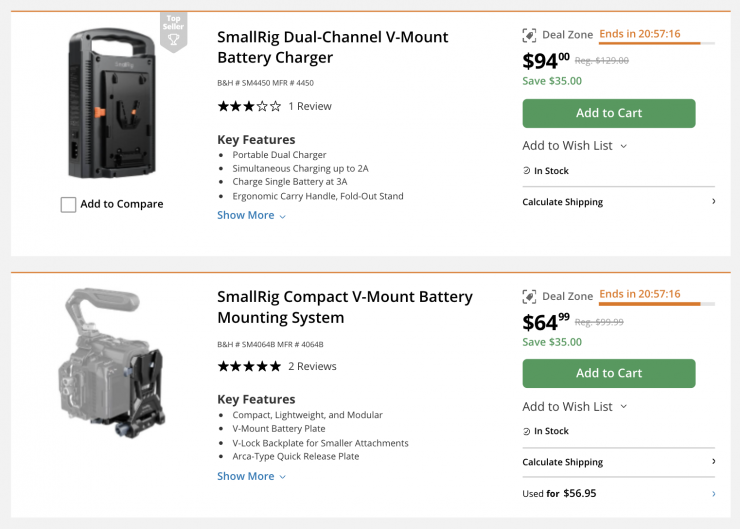Click the Top Seller trophy badge
The height and width of the screenshot is (529, 740).
point(173,33)
